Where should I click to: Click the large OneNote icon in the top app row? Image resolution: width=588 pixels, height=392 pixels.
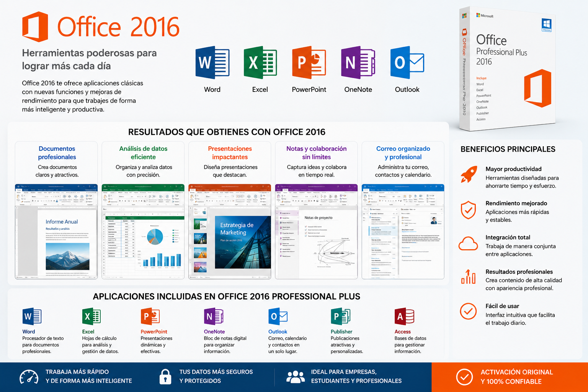[358, 62]
